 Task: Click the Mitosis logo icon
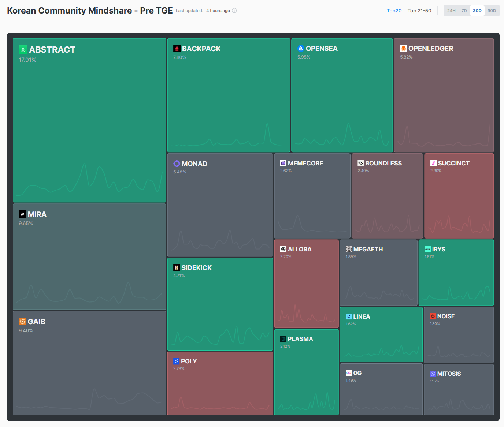click(433, 374)
